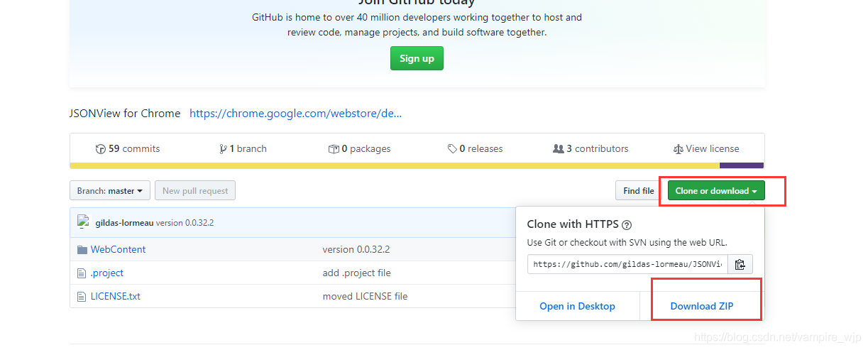
Task: Open 'moved LICENSE file' commit message
Action: point(365,296)
